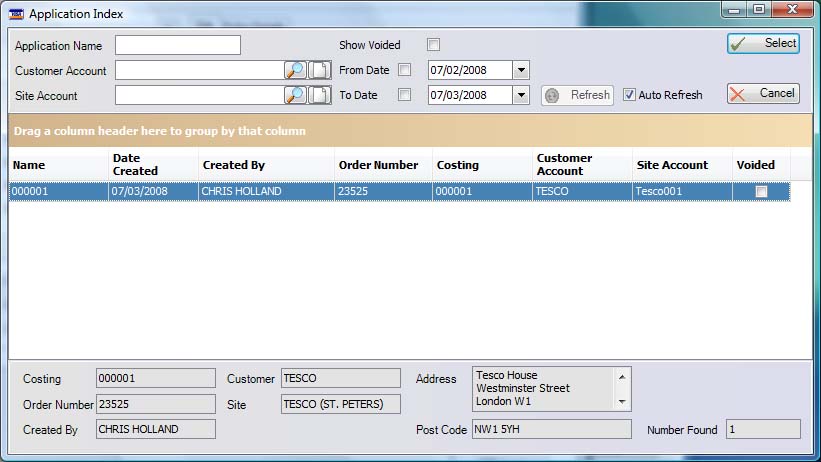Open the From Date calendar dropdown
This screenshot has height=462, width=821.
pos(520,70)
